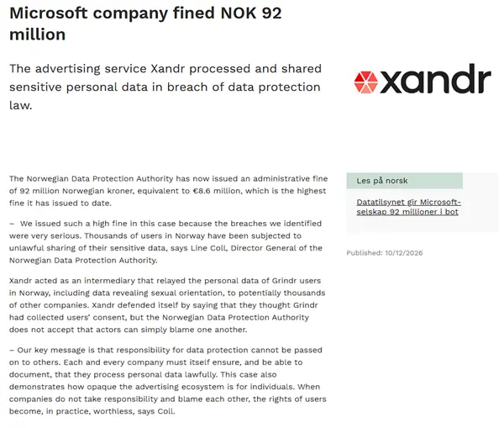Viewport: 504px width, 428px height.
Task: Click the red hexagon Xandr logo icon
Action: click(x=365, y=82)
